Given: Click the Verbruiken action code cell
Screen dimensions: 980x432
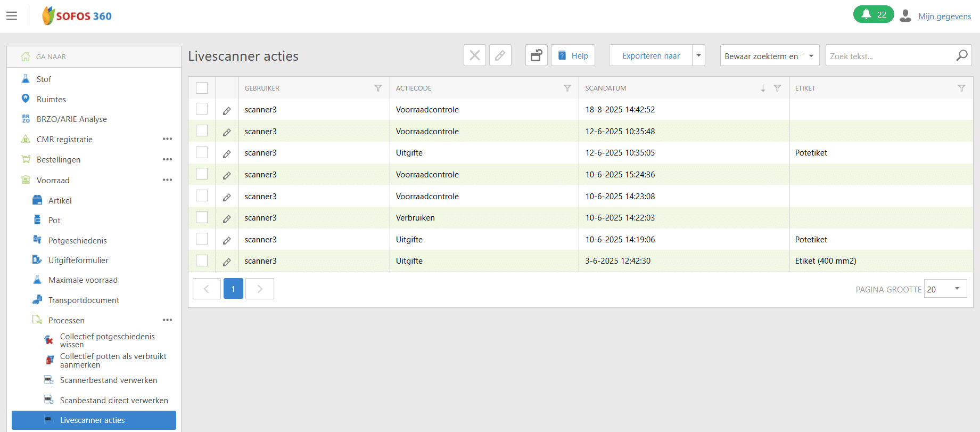Looking at the screenshot, I should (x=484, y=218).
